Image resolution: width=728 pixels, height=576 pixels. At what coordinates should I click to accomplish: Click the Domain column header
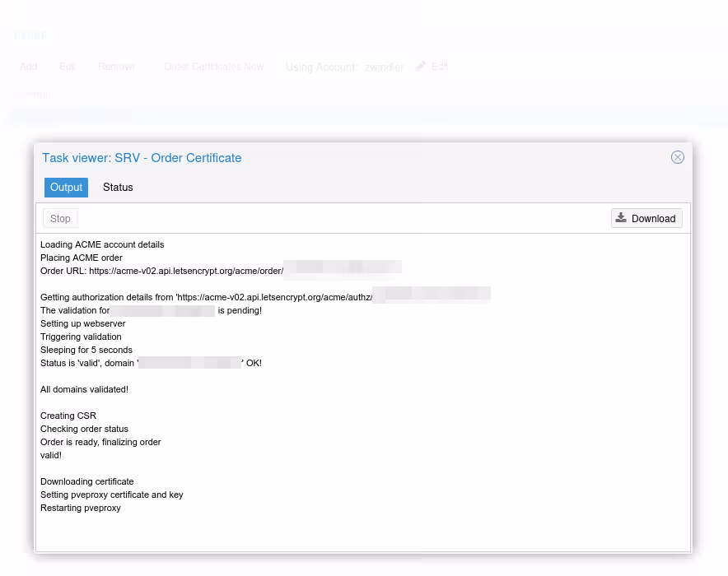point(33,95)
